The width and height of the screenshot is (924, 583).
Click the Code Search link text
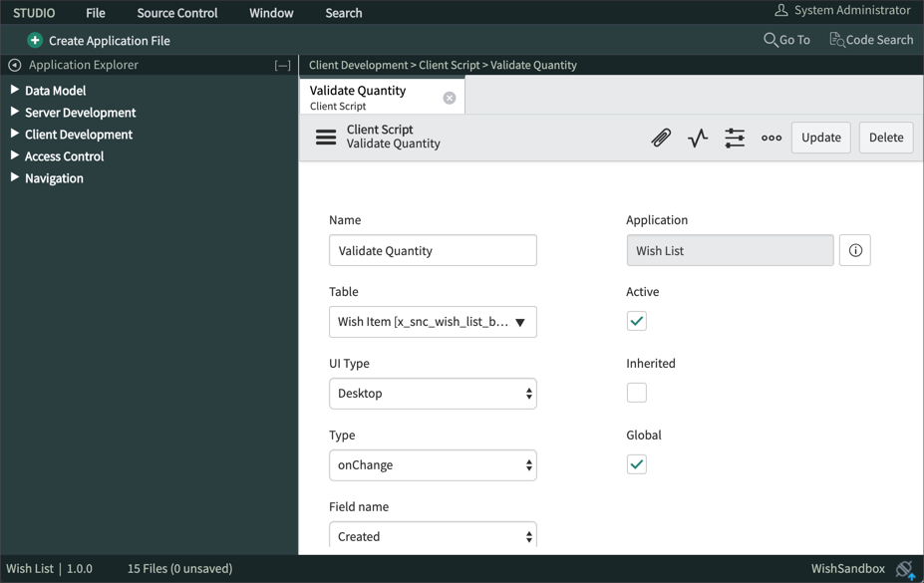880,40
